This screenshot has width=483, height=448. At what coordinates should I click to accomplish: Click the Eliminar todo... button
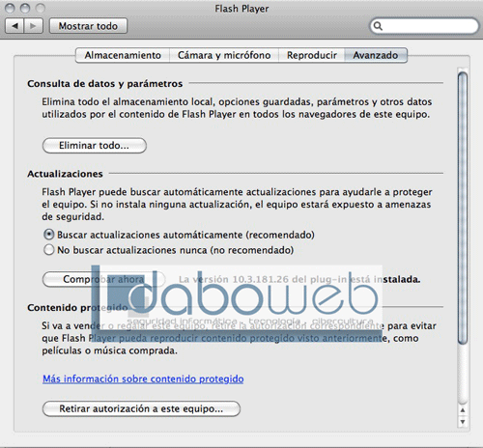click(95, 146)
